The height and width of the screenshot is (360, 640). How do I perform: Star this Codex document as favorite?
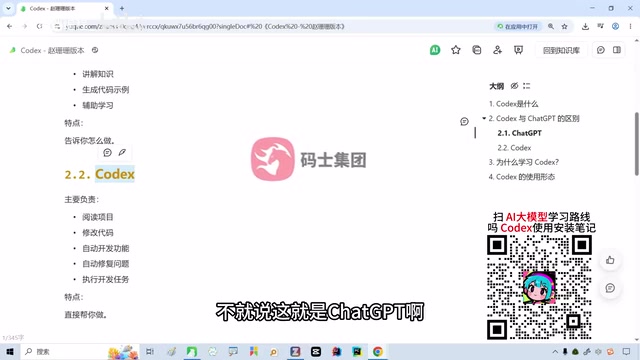pyautogui.click(x=456, y=50)
